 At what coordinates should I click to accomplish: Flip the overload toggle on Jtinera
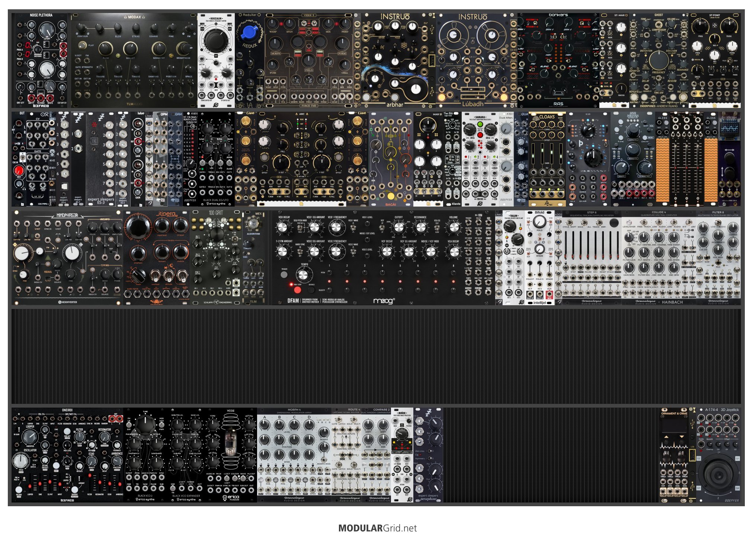155,275
